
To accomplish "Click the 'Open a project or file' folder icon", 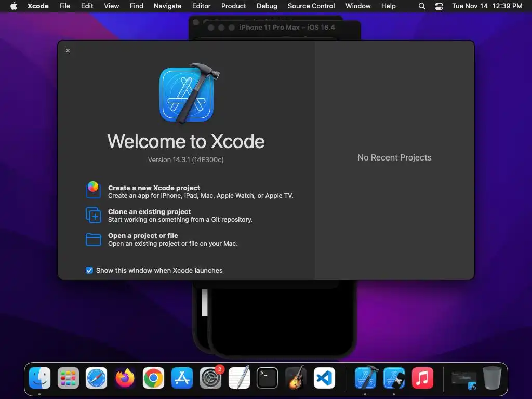I will pos(94,239).
